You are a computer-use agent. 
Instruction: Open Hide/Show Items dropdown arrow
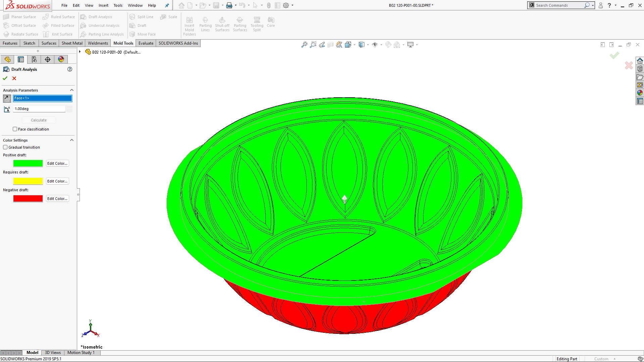(x=381, y=45)
